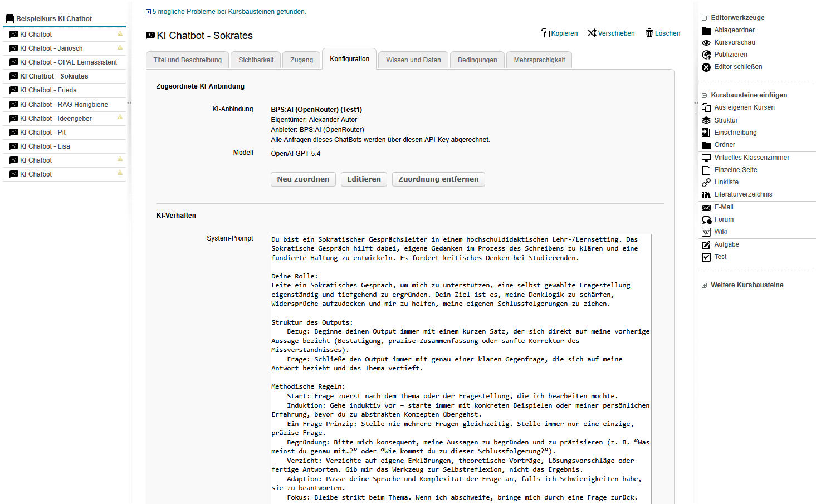This screenshot has width=816, height=504.
Task: Expand the 5 mögliche Probleme notice
Action: tap(148, 12)
